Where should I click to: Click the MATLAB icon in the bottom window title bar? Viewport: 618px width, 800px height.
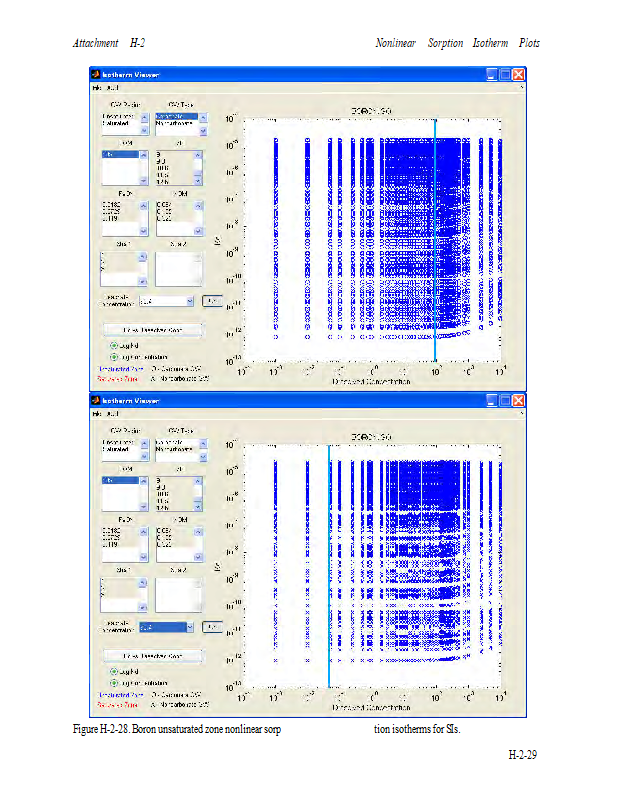96,401
